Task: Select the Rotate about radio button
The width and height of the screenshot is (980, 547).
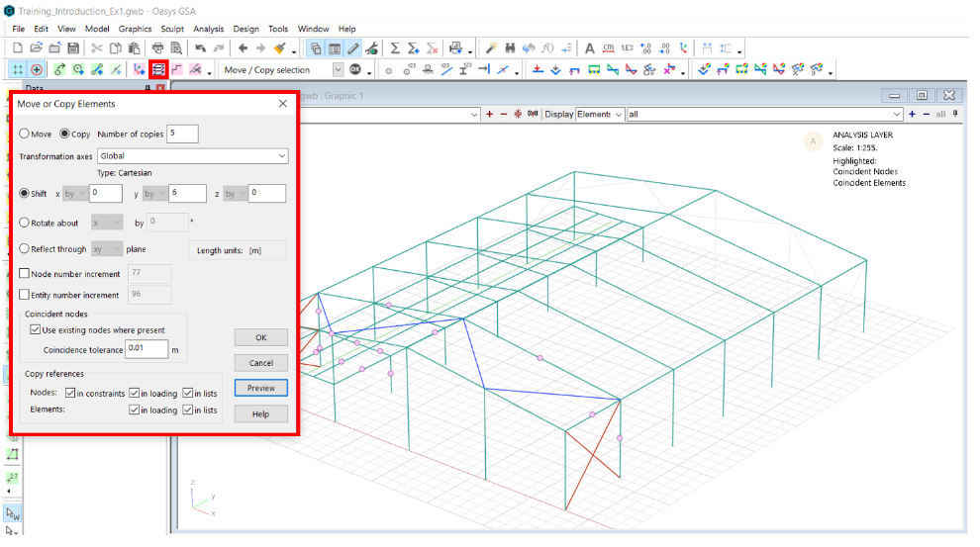Action: click(25, 223)
